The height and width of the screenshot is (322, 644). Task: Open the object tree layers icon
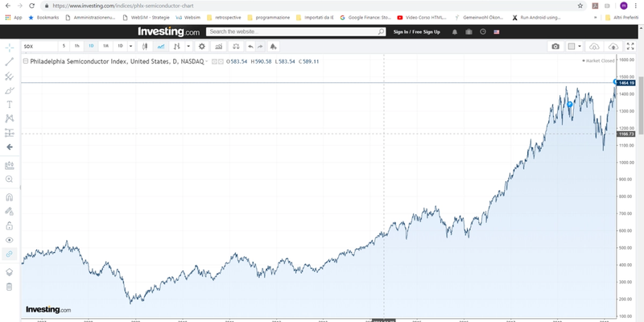click(10, 272)
